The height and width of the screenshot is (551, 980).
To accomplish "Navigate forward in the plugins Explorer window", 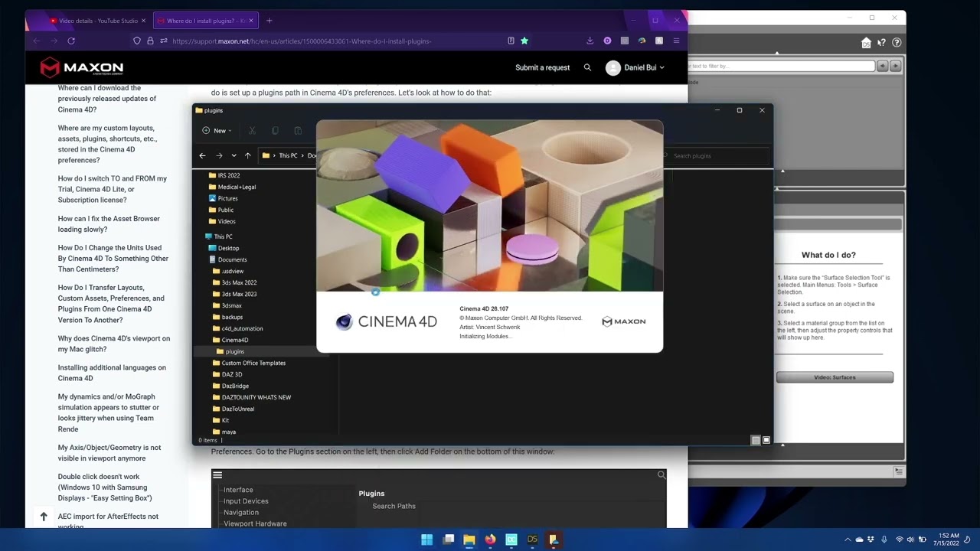I will click(x=218, y=155).
